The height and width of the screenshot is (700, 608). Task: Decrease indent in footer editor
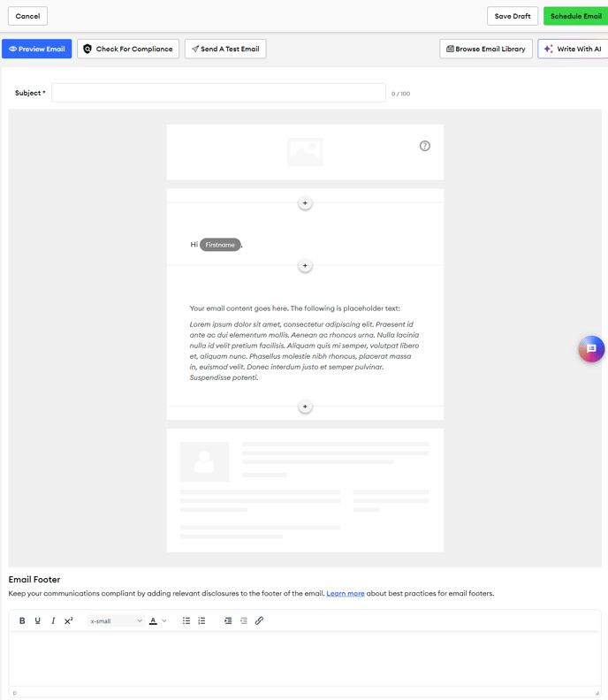point(244,621)
